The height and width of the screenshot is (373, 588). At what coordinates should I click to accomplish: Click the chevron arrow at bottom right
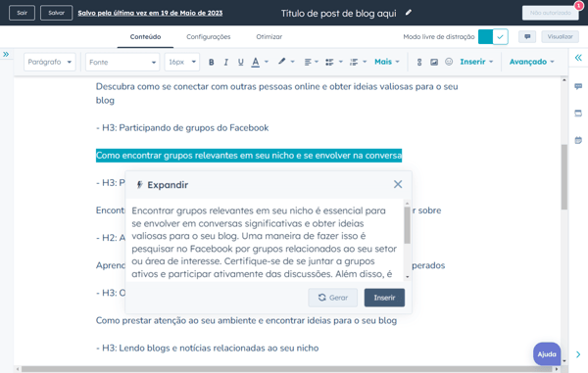coord(578,354)
